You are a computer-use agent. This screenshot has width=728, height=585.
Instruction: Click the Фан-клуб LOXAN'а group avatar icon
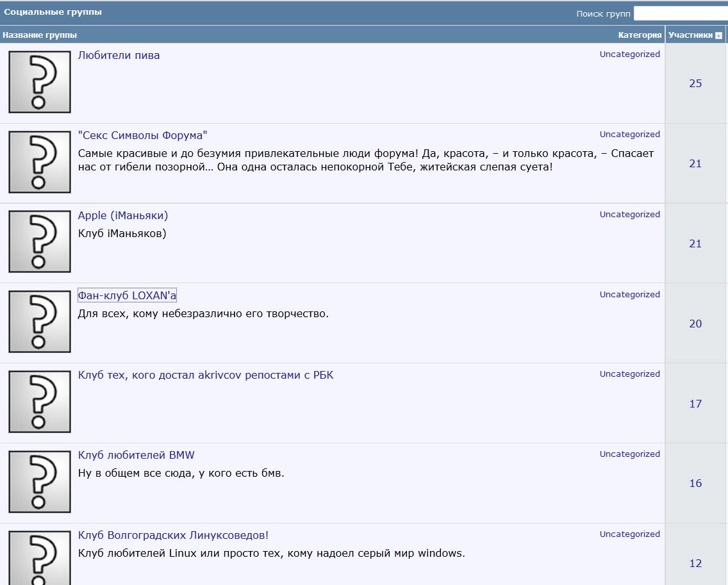(39, 322)
